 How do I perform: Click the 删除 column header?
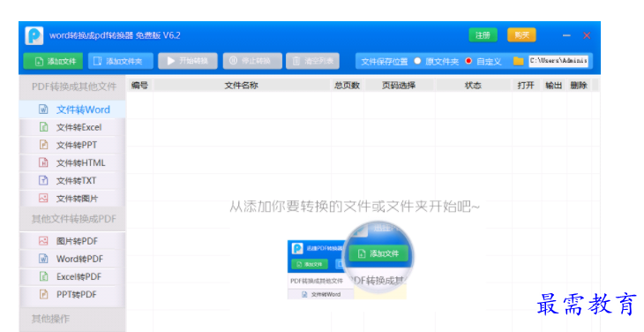[x=579, y=86]
